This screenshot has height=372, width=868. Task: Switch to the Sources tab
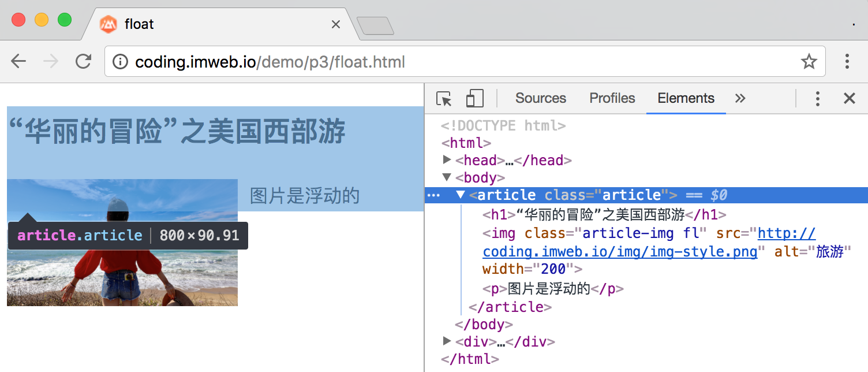541,98
